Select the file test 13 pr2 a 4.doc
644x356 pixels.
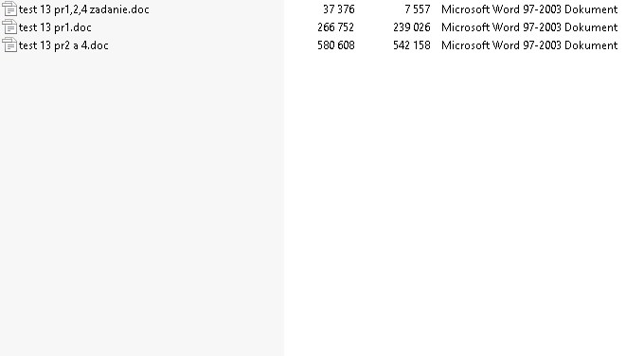(63, 45)
